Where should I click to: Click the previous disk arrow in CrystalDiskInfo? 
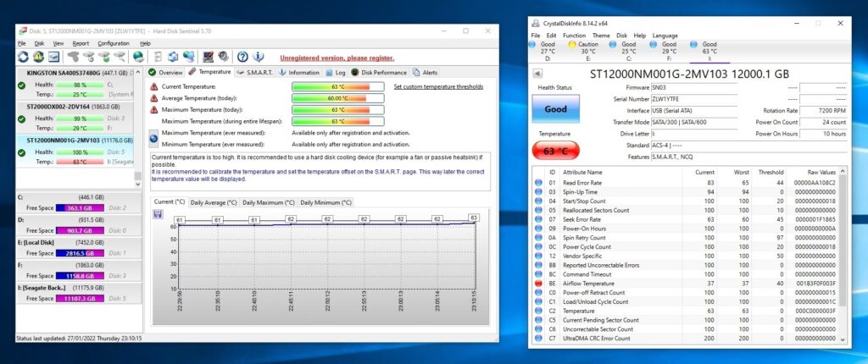538,74
